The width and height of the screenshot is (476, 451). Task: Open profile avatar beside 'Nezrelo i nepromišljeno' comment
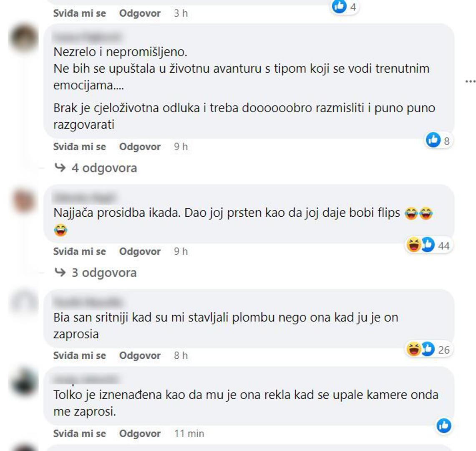coord(24,38)
